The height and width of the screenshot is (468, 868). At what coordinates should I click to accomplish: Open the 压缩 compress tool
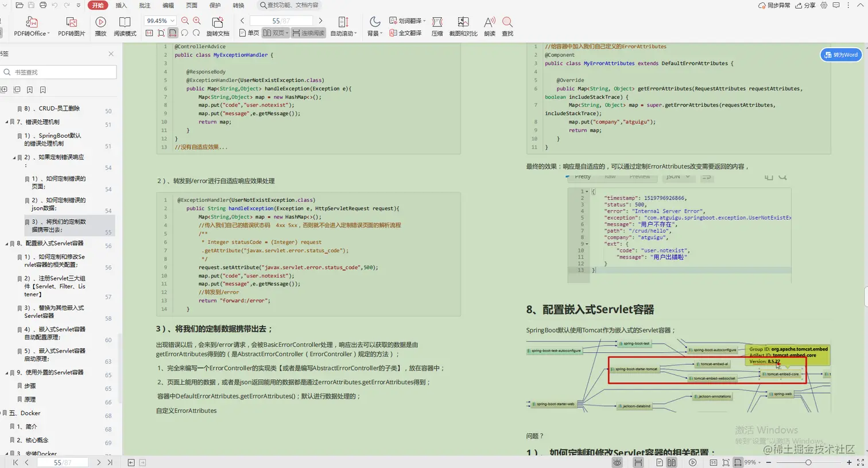(x=437, y=26)
